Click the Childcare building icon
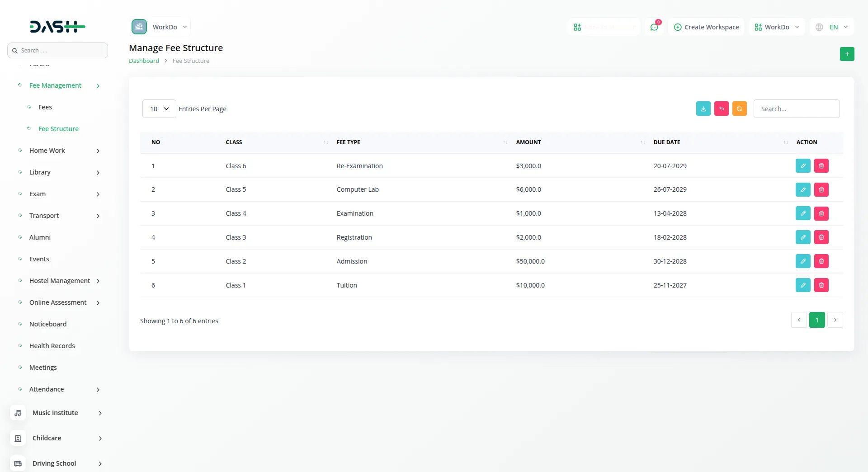The height and width of the screenshot is (472, 868). pyautogui.click(x=18, y=438)
